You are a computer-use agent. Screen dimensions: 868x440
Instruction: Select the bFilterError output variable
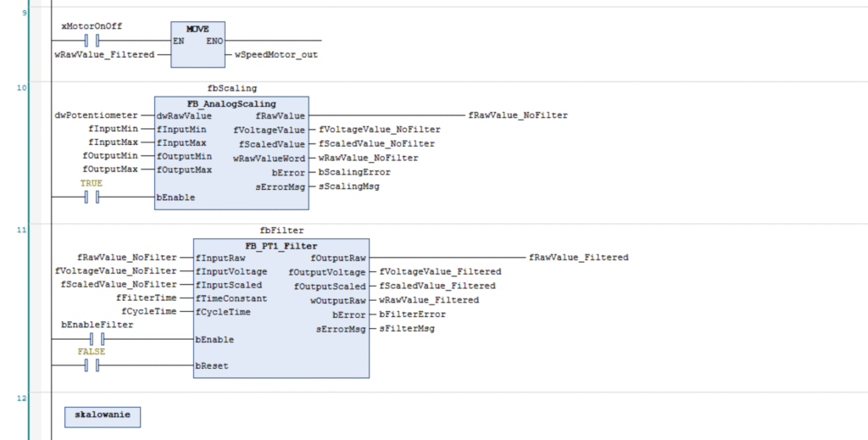coord(412,314)
